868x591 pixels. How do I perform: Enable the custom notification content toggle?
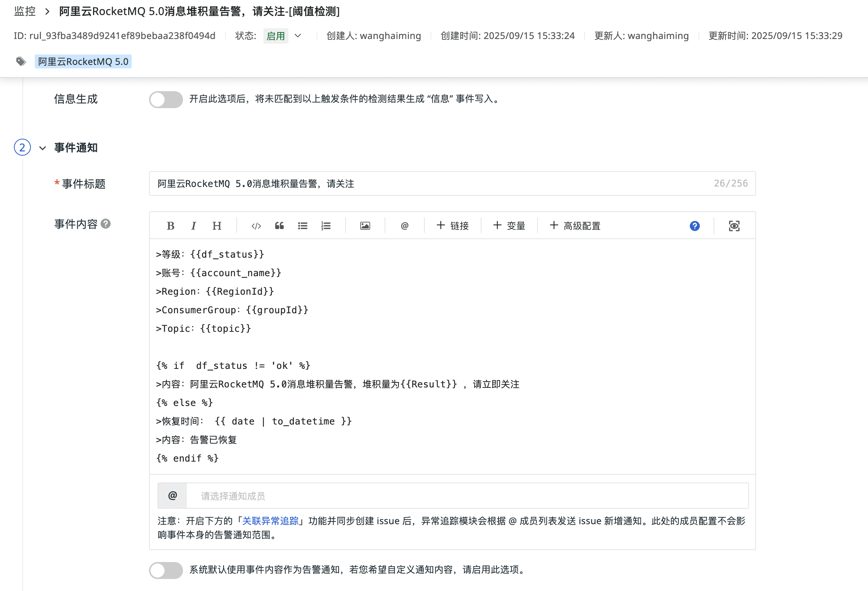tap(166, 570)
